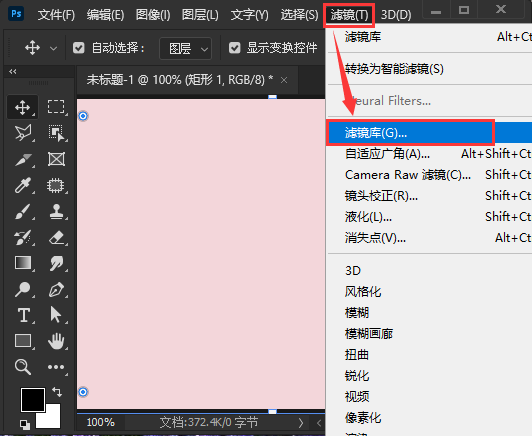The width and height of the screenshot is (532, 436).
Task: Open the 像素化 filter submenu
Action: (x=429, y=418)
